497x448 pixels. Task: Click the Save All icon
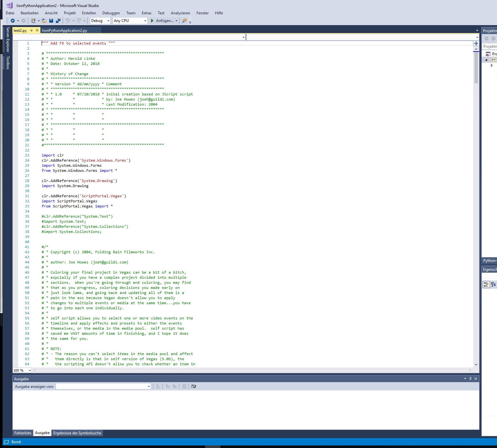coord(58,21)
